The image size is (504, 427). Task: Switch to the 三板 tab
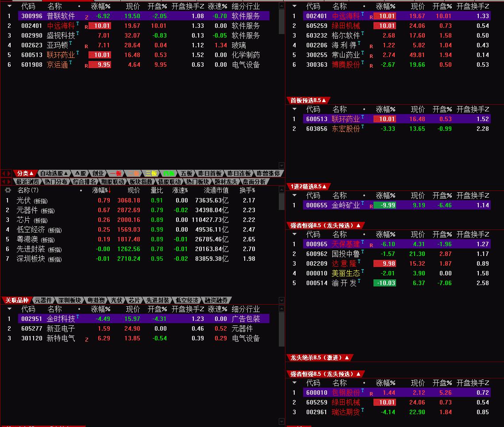[151, 173]
